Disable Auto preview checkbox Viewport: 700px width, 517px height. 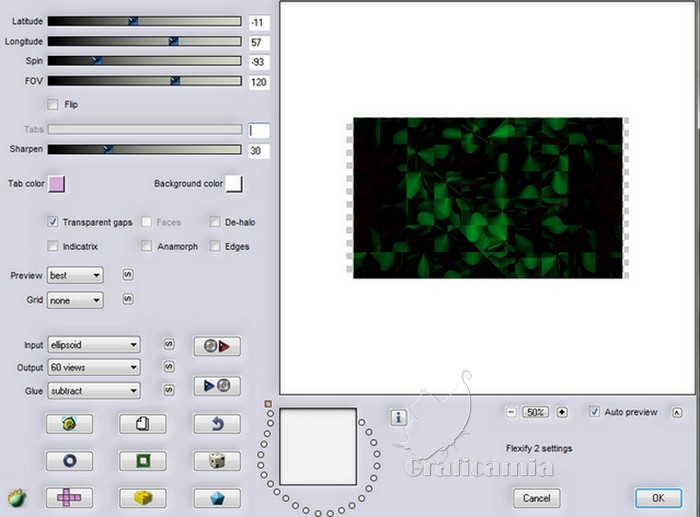[x=594, y=412]
